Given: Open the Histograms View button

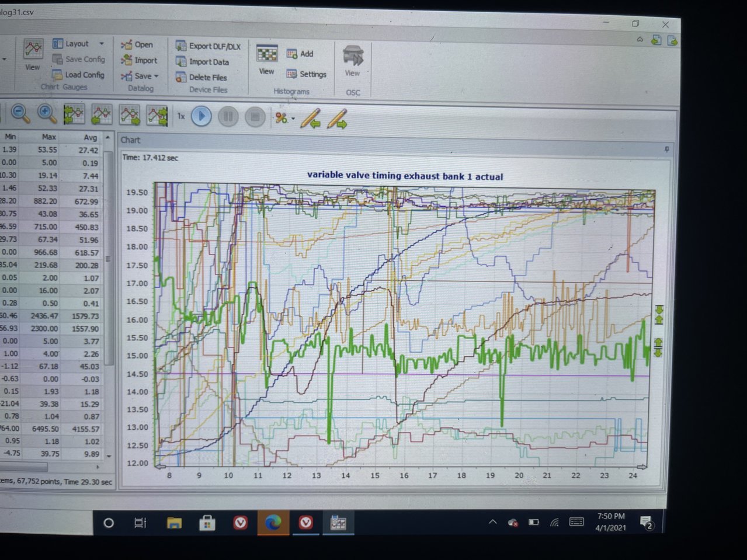Looking at the screenshot, I should pos(267,60).
